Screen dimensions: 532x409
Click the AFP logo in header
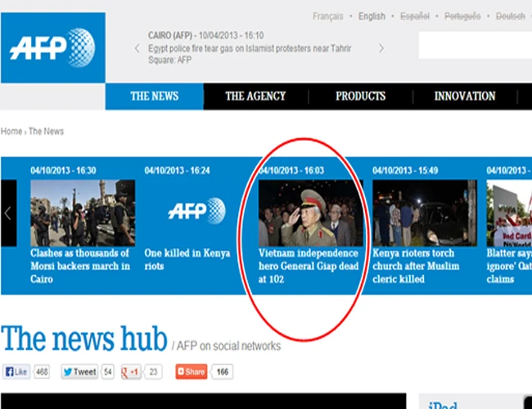point(52,47)
